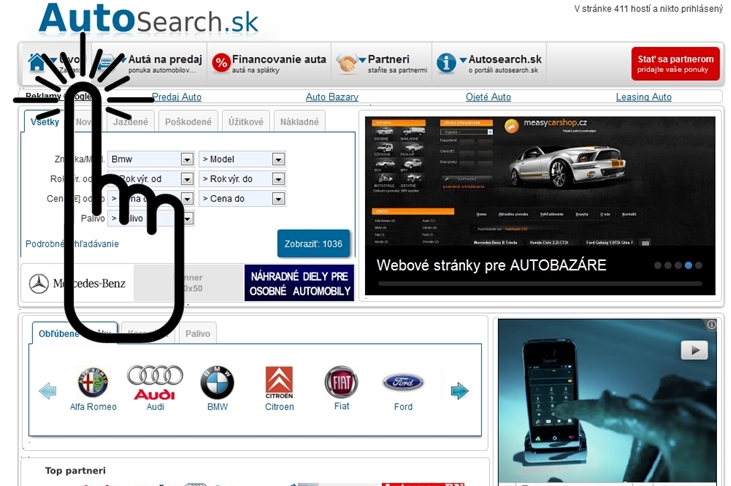Viewport: 731px width, 486px height.
Task: Play the phone video advertisement
Action: 694,350
